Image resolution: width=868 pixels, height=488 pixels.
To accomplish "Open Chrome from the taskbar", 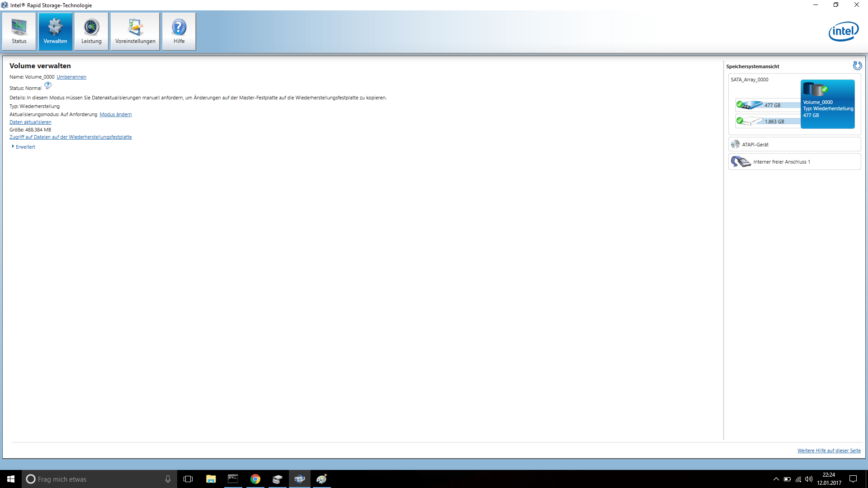I will (x=255, y=479).
